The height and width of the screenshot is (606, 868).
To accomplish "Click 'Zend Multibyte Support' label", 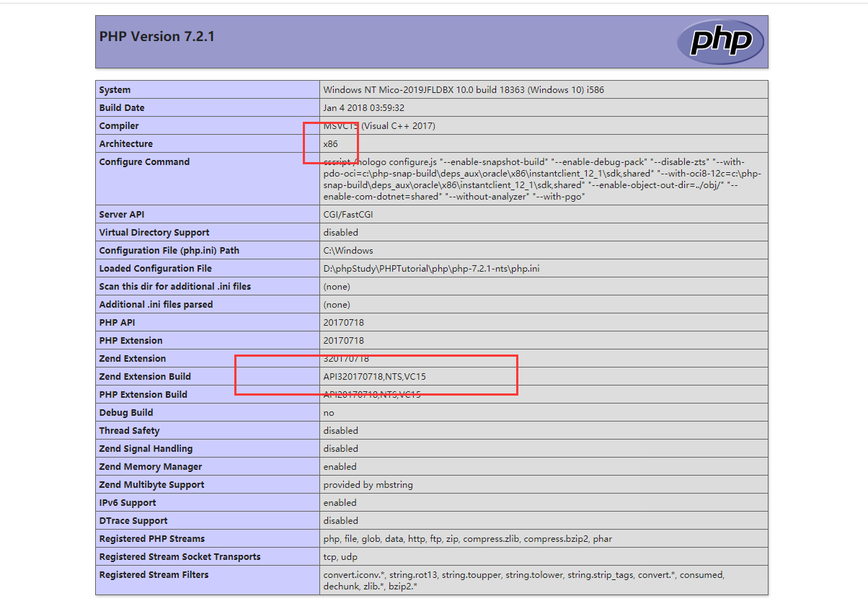I will click(152, 485).
